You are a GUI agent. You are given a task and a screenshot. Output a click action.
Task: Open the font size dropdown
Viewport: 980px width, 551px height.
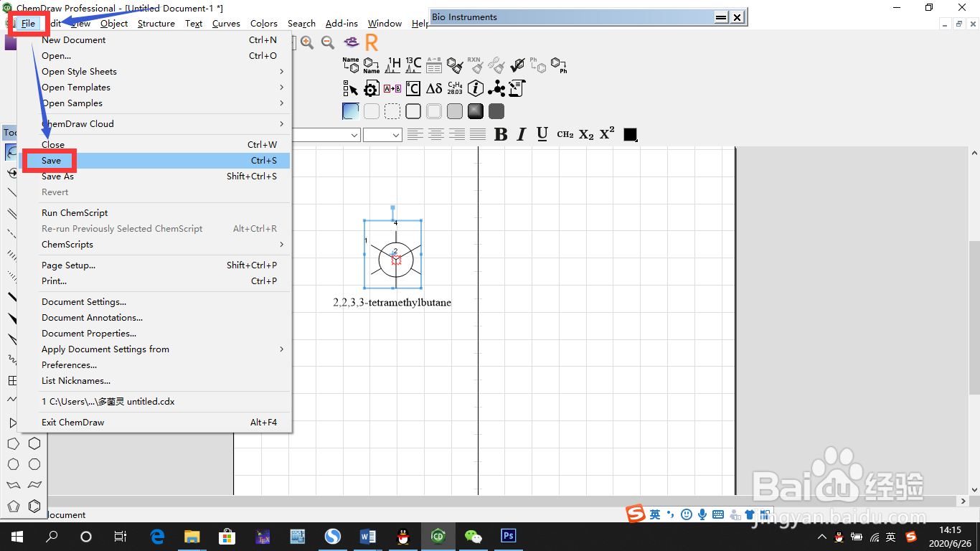(396, 135)
